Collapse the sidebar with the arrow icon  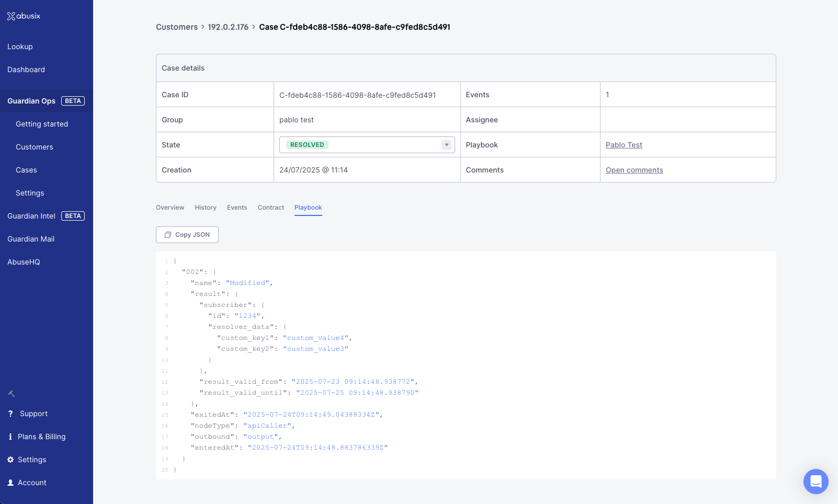[x=12, y=394]
